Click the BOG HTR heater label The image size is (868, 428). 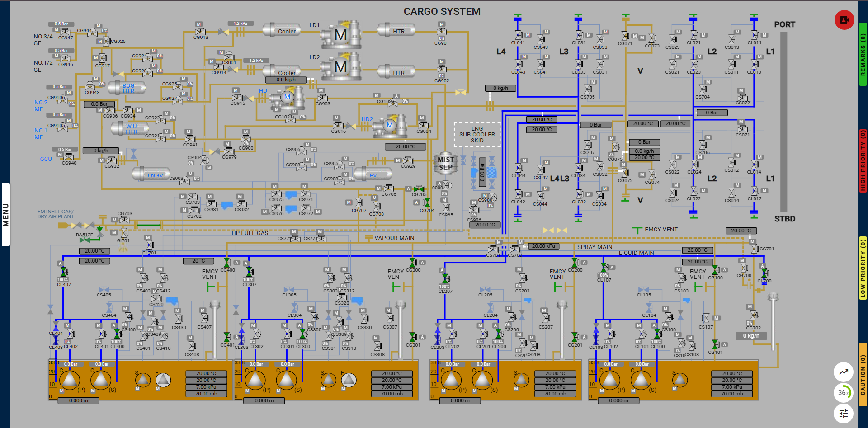[128, 88]
